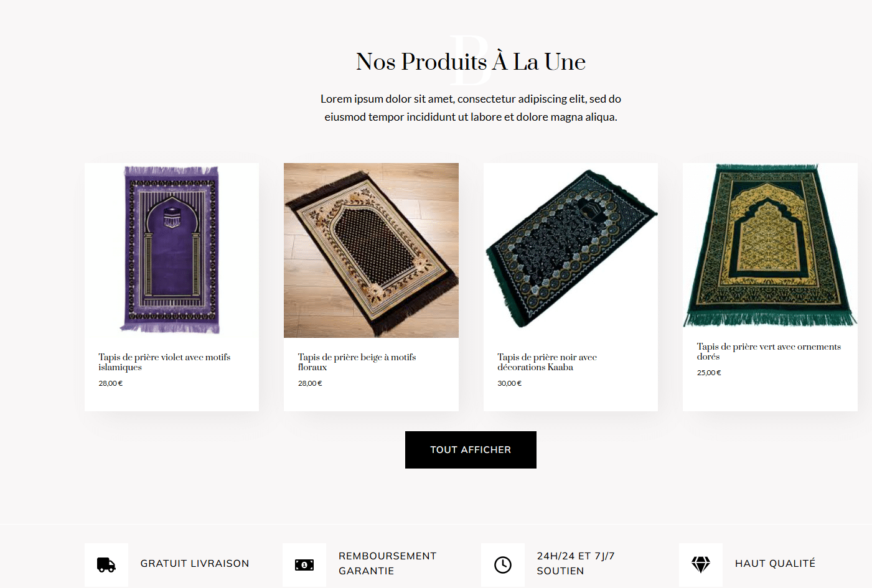Viewport: 872px width, 588px height.
Task: Open 'Tapis de prière noir' product title
Action: pyautogui.click(x=547, y=362)
